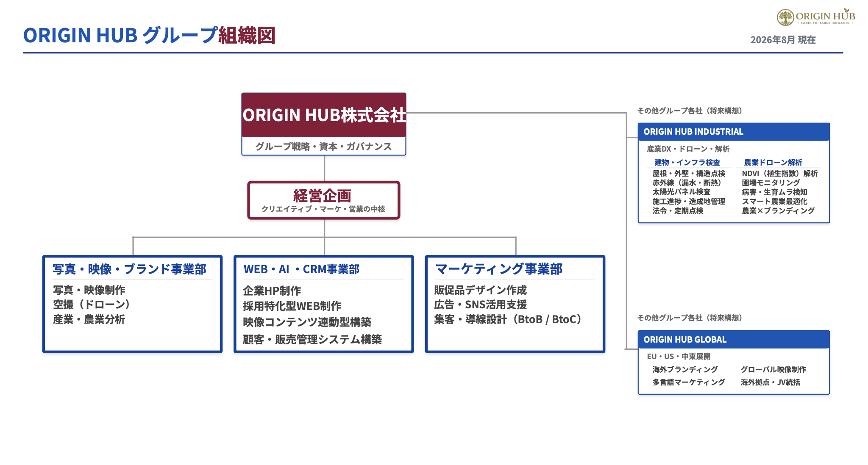Click 屋根・外壁・構造点検 item
Screen dimensions: 868x465
(x=689, y=174)
